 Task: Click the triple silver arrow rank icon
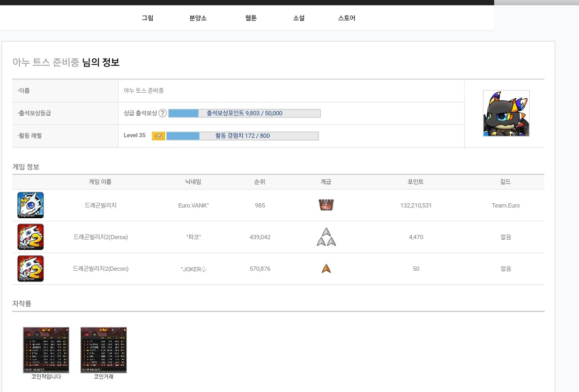[x=326, y=237]
